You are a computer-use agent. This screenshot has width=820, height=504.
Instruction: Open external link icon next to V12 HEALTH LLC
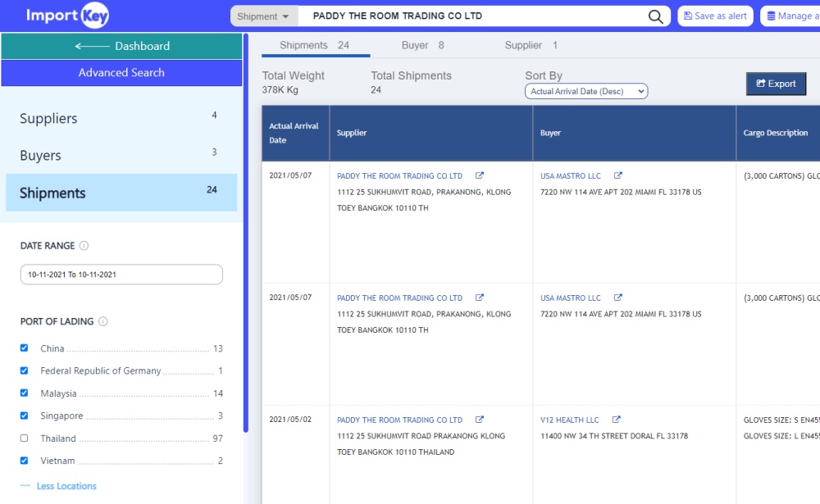(617, 420)
